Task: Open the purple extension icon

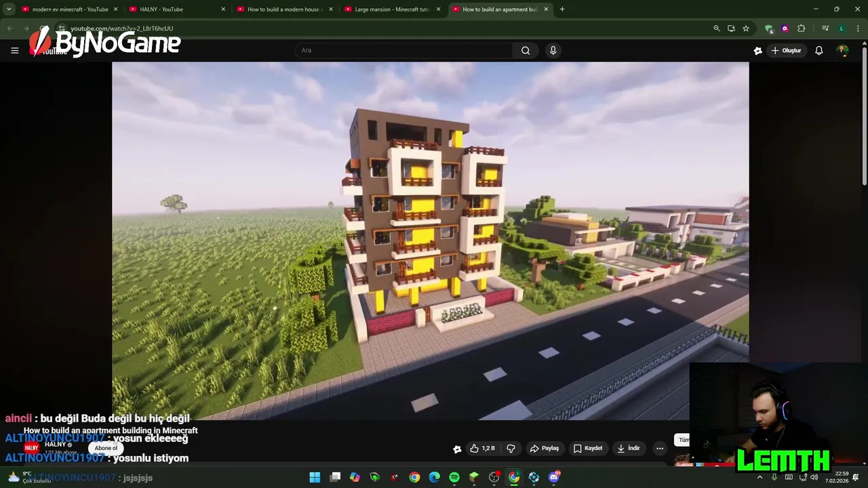Action: [x=785, y=28]
